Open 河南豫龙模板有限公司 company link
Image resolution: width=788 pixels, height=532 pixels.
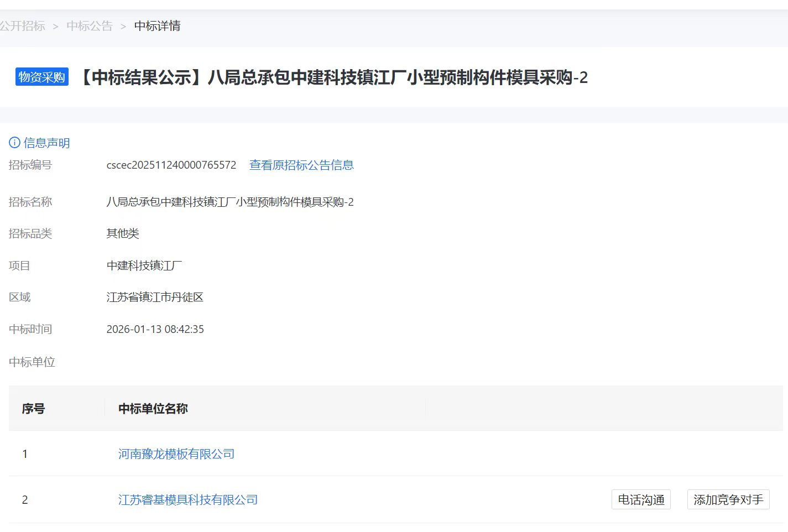tap(176, 454)
